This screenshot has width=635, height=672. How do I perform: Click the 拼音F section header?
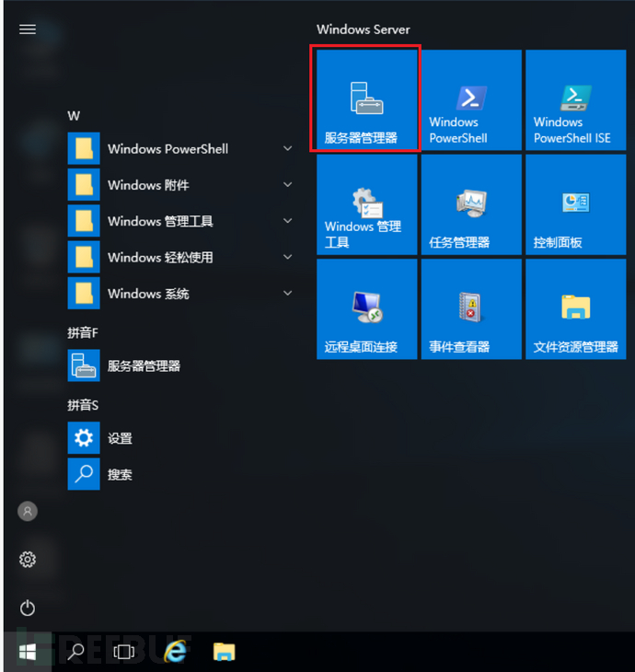click(x=83, y=332)
